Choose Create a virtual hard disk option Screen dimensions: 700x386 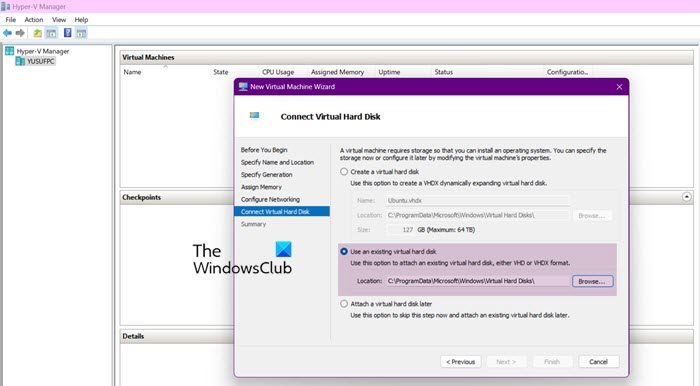pyautogui.click(x=344, y=171)
